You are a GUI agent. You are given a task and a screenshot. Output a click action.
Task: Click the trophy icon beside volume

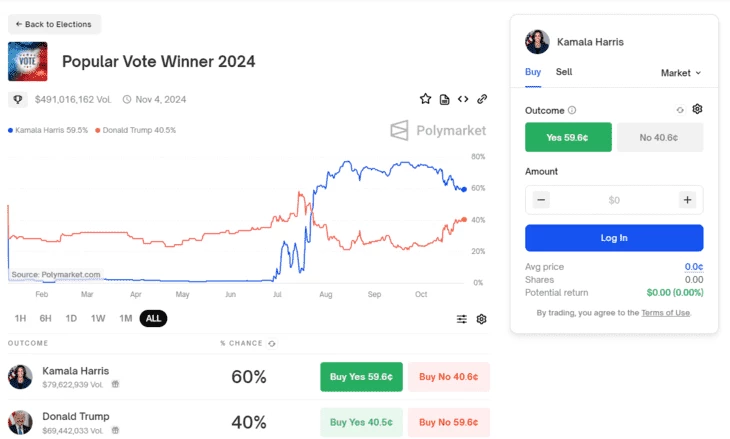18,99
